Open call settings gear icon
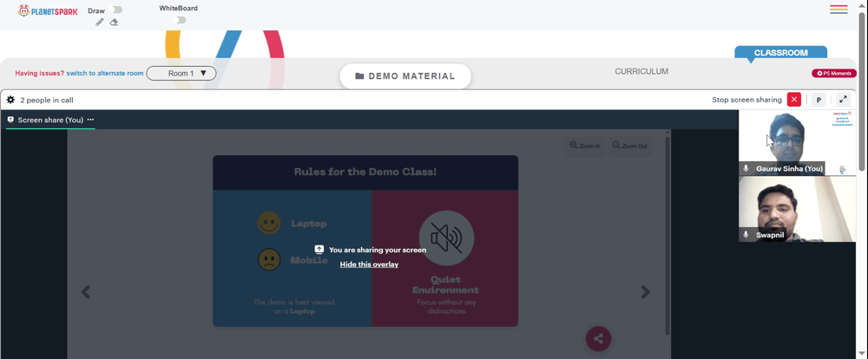Screen dimensions: 868x359 [10, 100]
